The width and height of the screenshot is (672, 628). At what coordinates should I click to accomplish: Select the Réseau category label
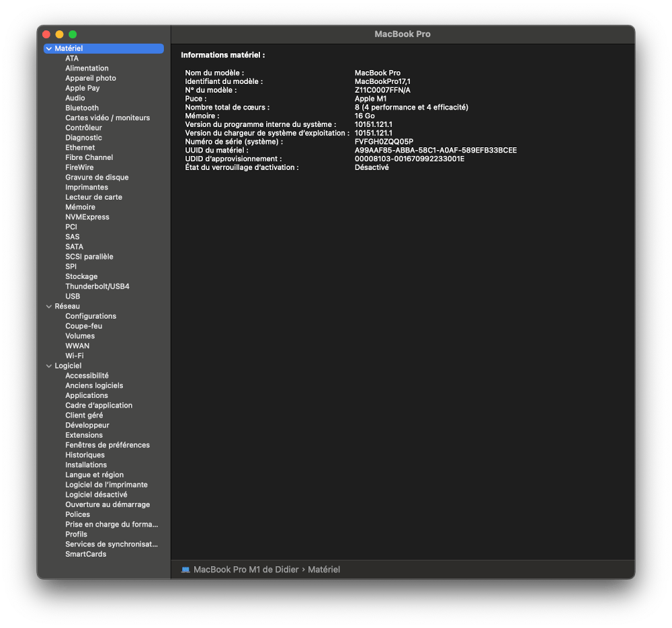(67, 307)
